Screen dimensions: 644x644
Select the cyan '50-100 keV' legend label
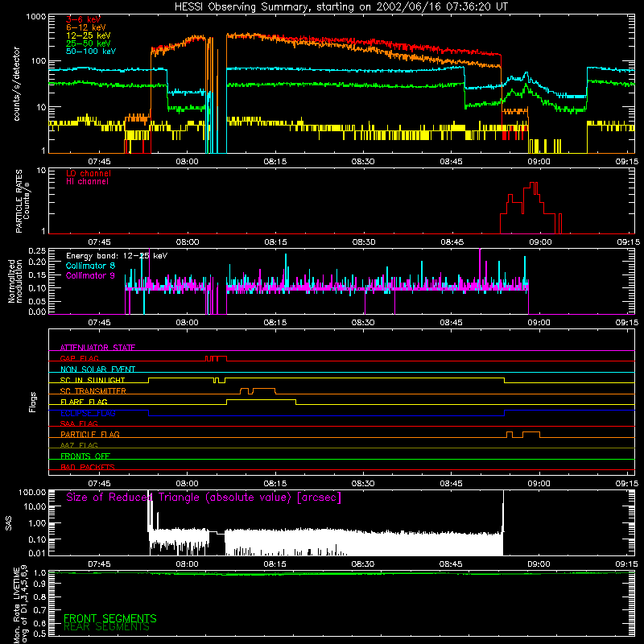coord(91,52)
